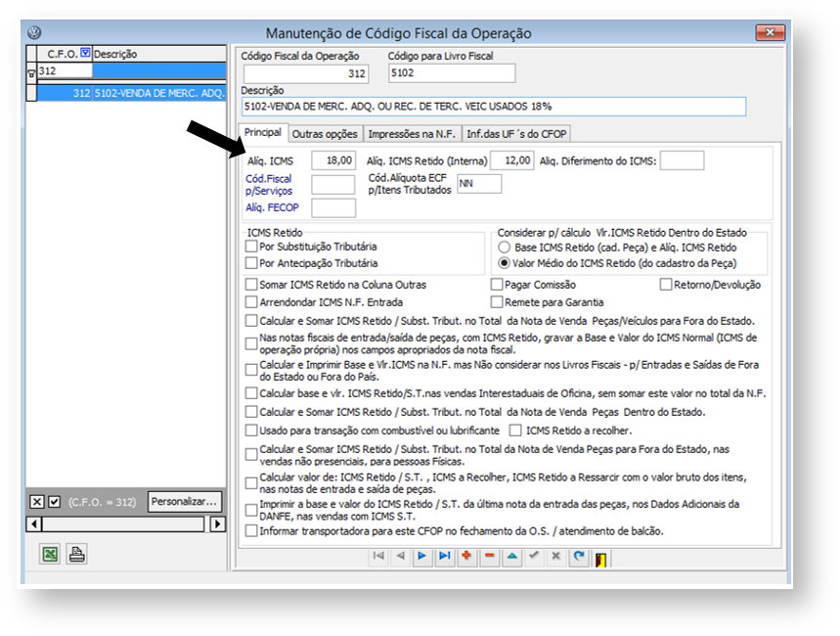Click the filter row funnel indicator
840x636 pixels.
(31, 73)
